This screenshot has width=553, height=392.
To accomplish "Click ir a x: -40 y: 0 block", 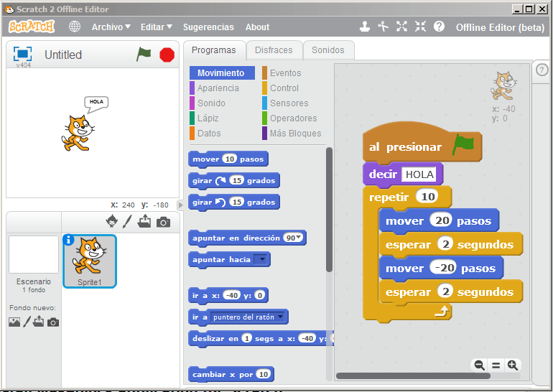I will pos(228,295).
